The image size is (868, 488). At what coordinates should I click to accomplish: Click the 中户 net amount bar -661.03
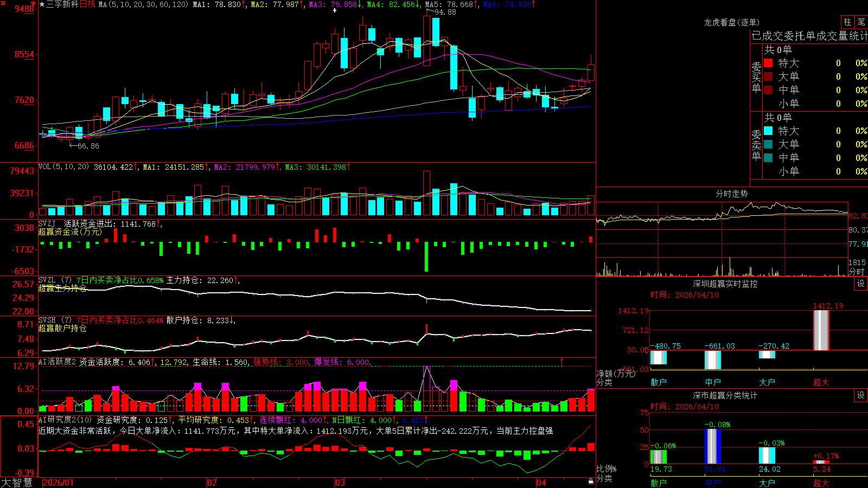[x=713, y=360]
